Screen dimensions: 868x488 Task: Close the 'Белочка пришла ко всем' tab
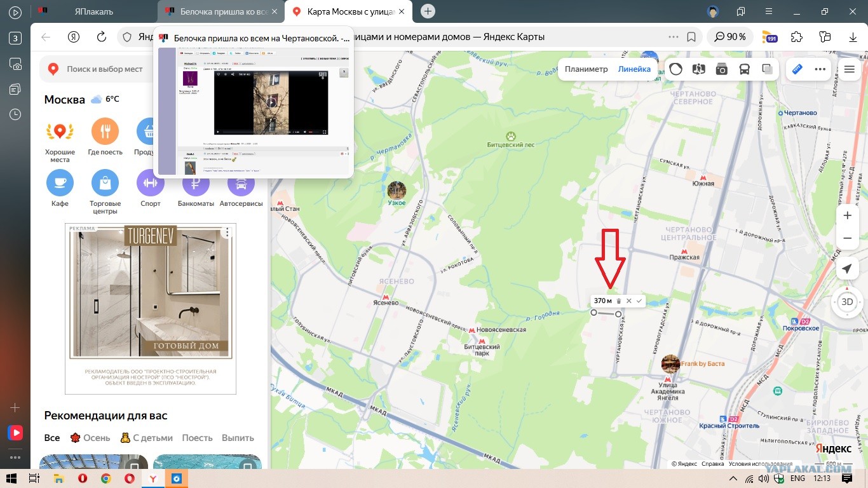coord(275,11)
